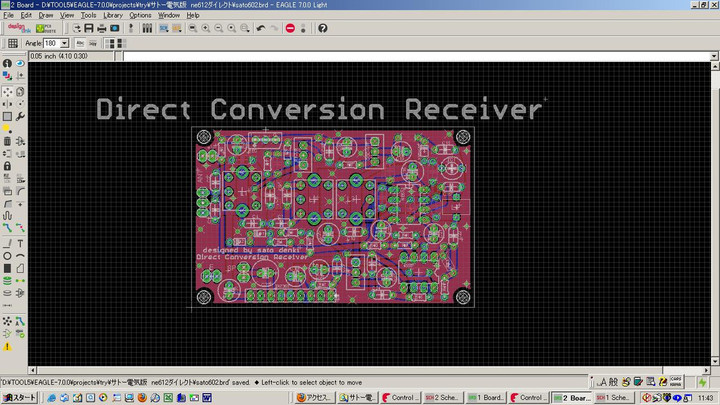
Task: Click the yellow warning errors icon
Action: [8, 345]
